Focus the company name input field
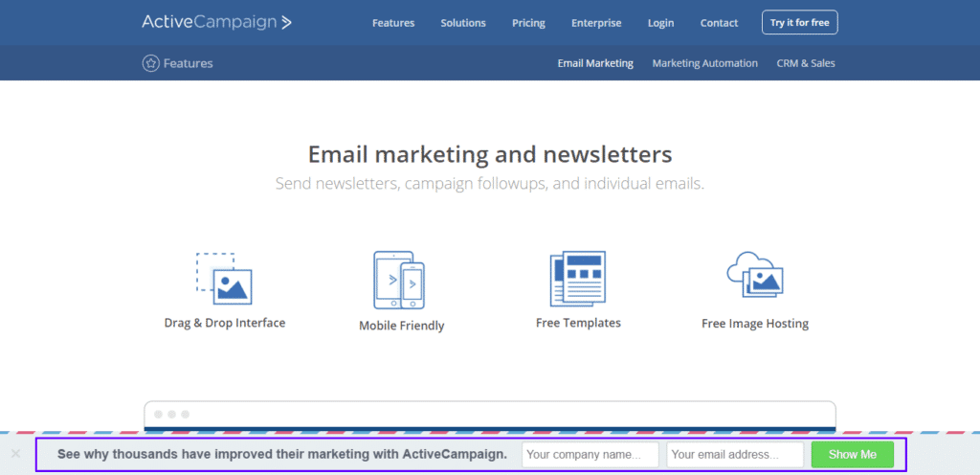The image size is (980, 475). point(590,455)
